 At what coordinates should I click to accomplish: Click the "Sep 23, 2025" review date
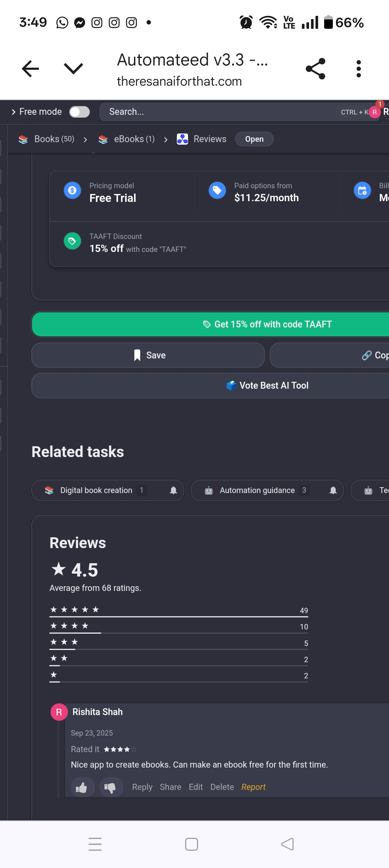point(92,733)
